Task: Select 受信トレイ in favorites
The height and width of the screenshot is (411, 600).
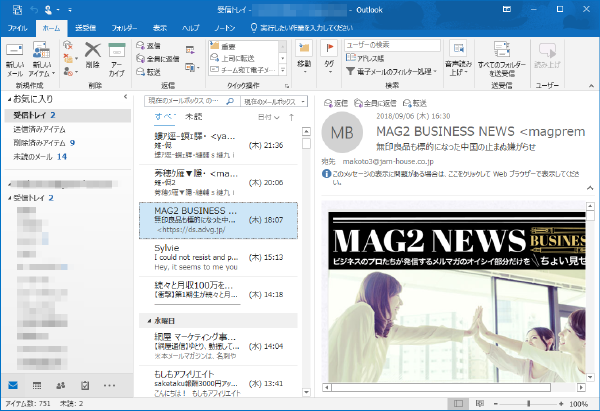Action: [x=68, y=115]
